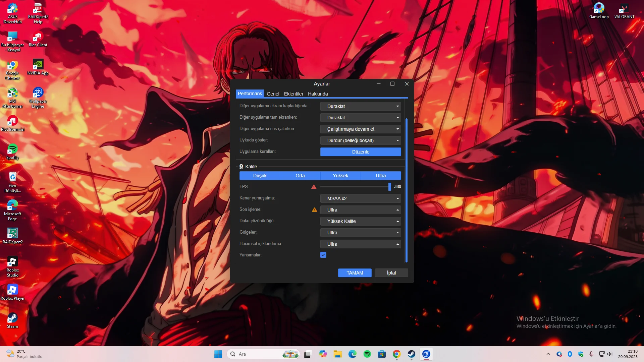Select Riot Client desktop icon
644x362 pixels.
pyautogui.click(x=38, y=39)
